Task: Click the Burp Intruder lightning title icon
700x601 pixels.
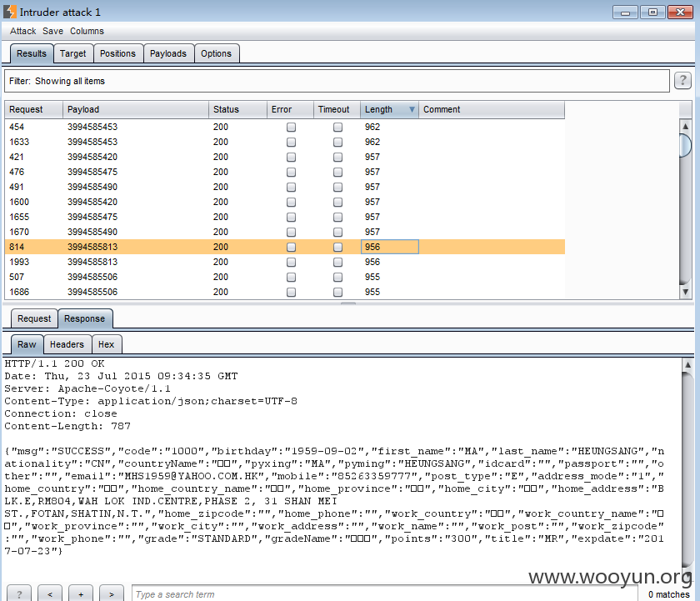Action: (9, 12)
